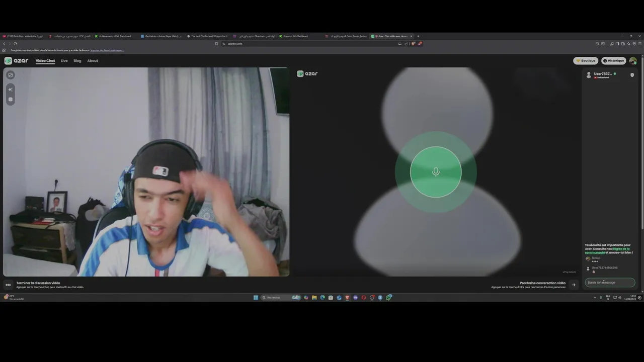The width and height of the screenshot is (644, 362).
Task: Type in the 'Saisis ton message' field
Action: (x=610, y=283)
